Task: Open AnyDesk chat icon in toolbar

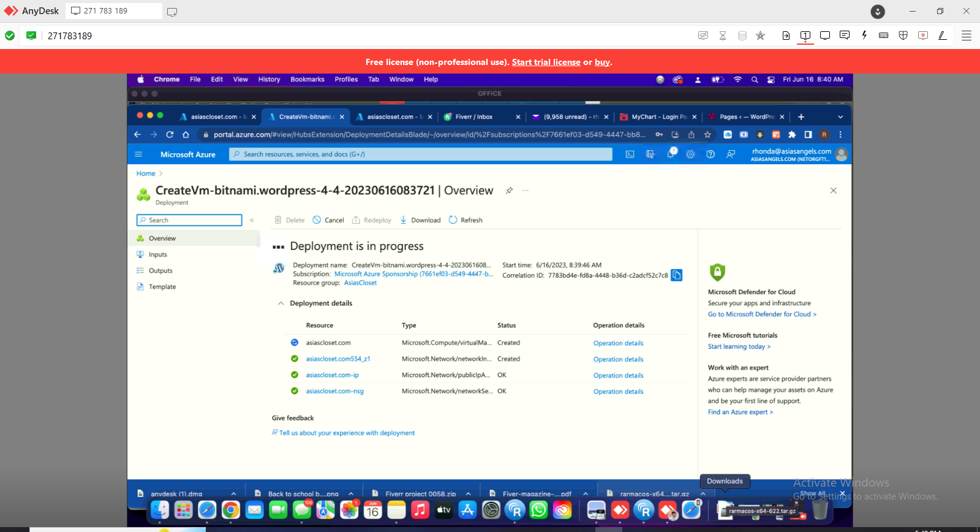Action: (845, 36)
